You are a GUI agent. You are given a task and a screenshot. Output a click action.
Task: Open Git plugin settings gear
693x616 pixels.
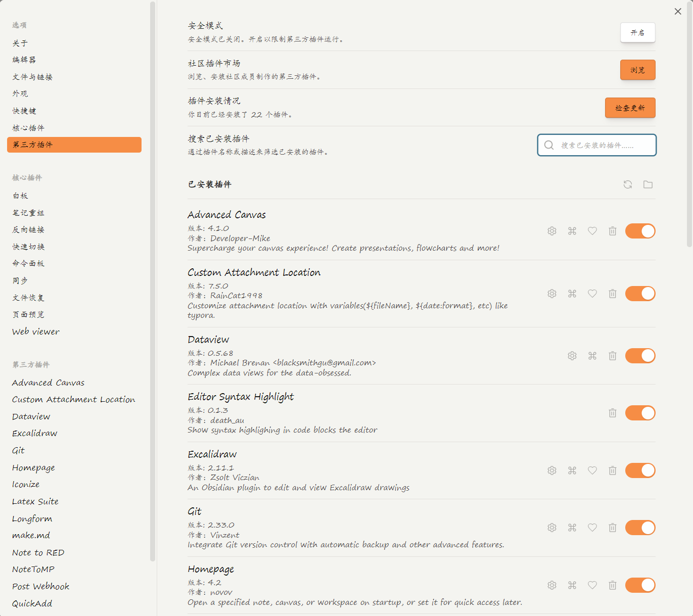[x=552, y=528]
